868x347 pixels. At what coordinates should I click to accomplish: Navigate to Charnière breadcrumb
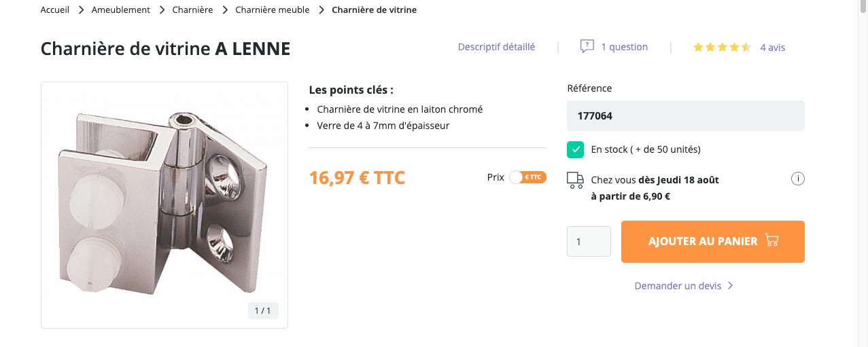coord(192,10)
